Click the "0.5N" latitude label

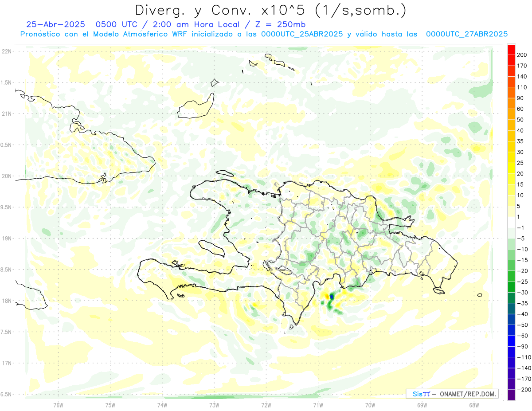coord(7,145)
